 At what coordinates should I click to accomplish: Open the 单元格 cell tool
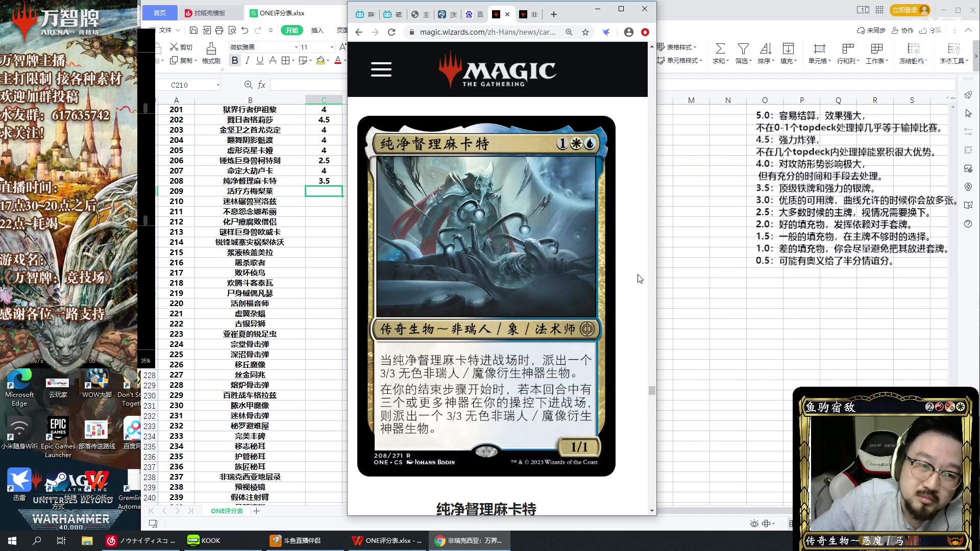point(819,54)
